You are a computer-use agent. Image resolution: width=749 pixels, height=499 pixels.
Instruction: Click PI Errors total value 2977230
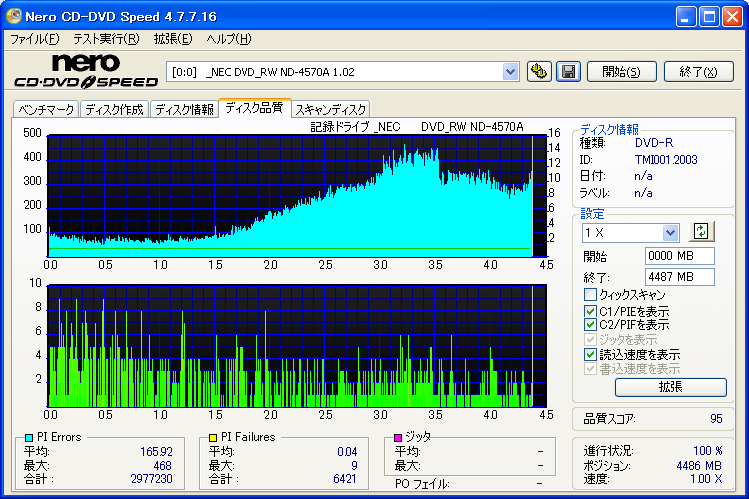pos(151,478)
